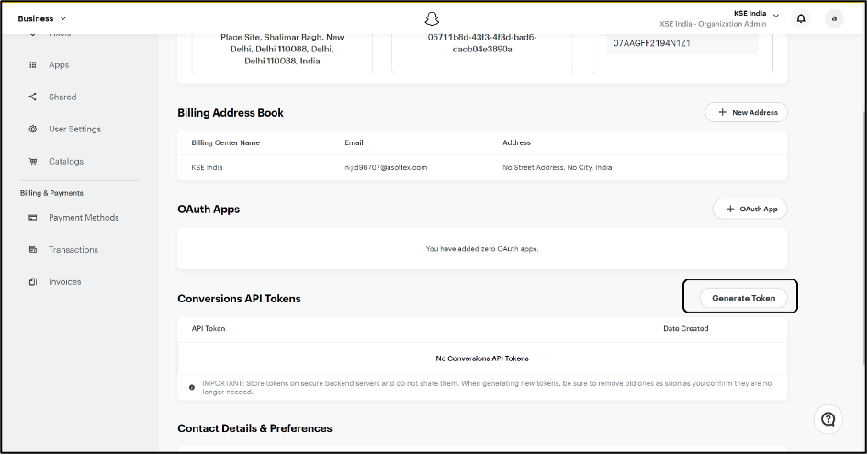Image resolution: width=868 pixels, height=455 pixels.
Task: Click the Payment Methods card icon
Action: coord(33,218)
